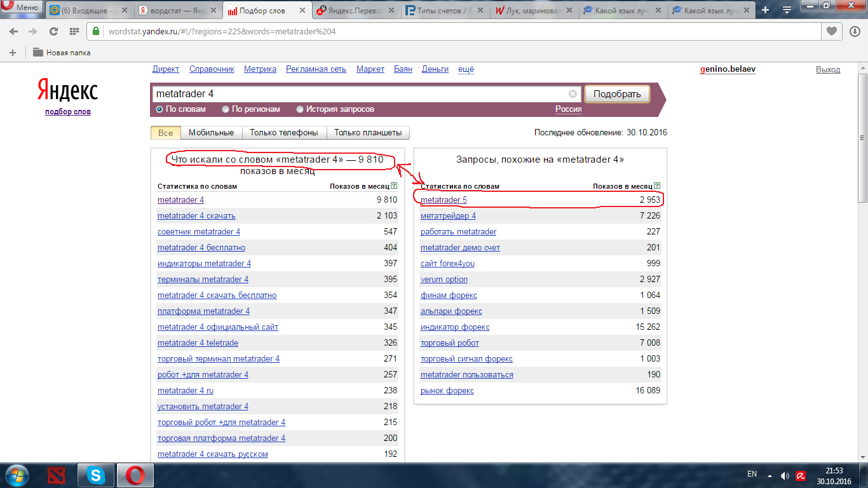Image resolution: width=868 pixels, height=488 pixels.
Task: Open the подбор слов link under logo
Action: [68, 112]
